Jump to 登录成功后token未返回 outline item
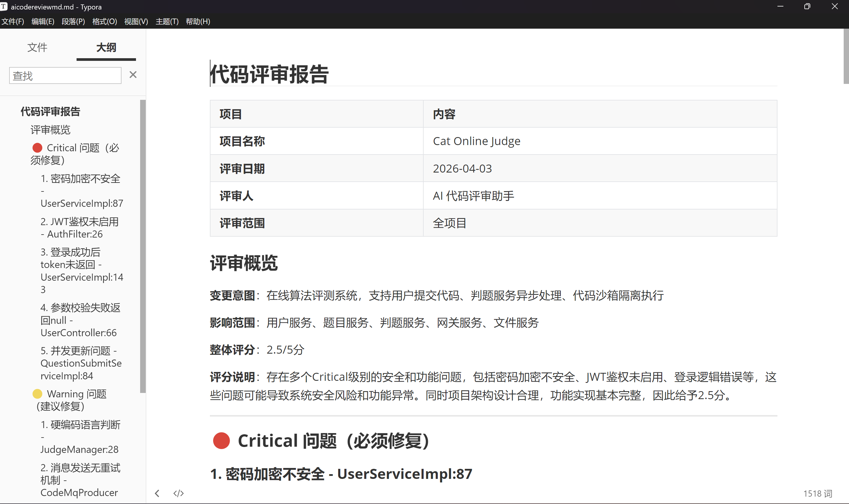The width and height of the screenshot is (849, 504). [x=82, y=271]
